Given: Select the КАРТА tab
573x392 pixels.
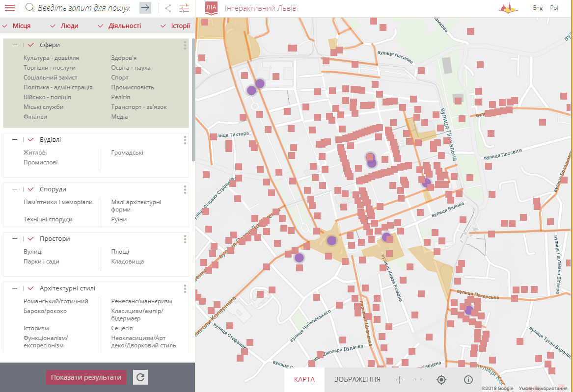Looking at the screenshot, I should point(304,380).
